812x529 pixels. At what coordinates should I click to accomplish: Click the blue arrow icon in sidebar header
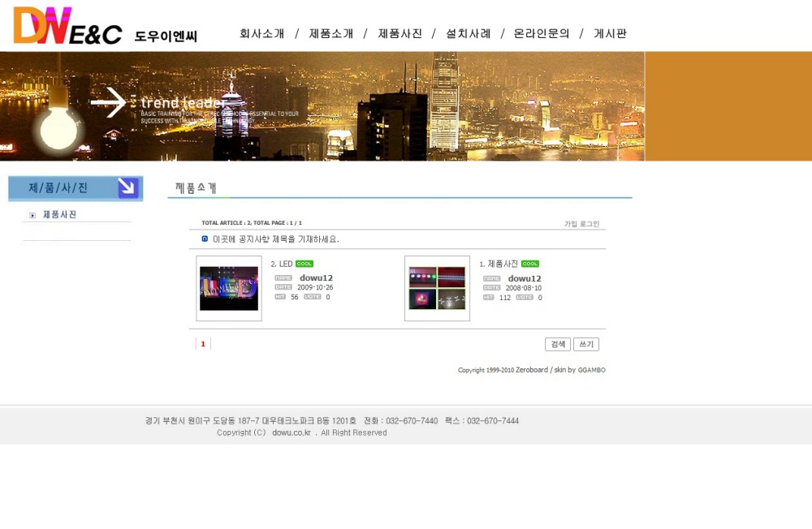click(127, 188)
